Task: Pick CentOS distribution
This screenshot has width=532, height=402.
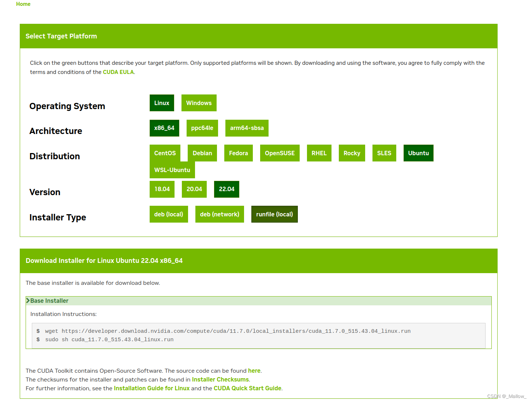Action: (x=165, y=153)
